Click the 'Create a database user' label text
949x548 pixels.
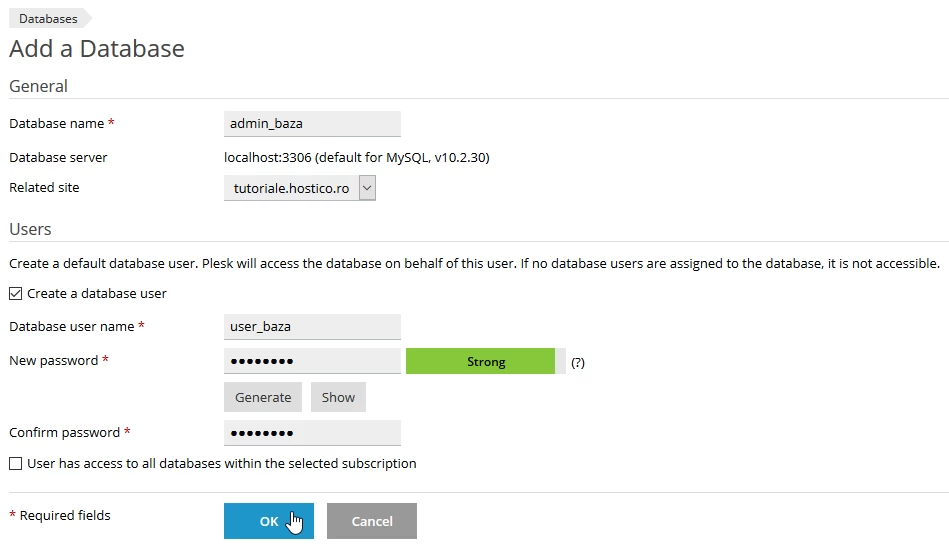[x=97, y=294]
